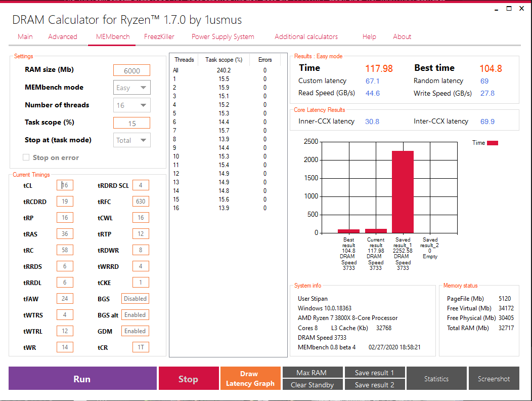Viewport: 532px width, 401px height.
Task: Select the MEMbench tab
Action: click(x=113, y=36)
